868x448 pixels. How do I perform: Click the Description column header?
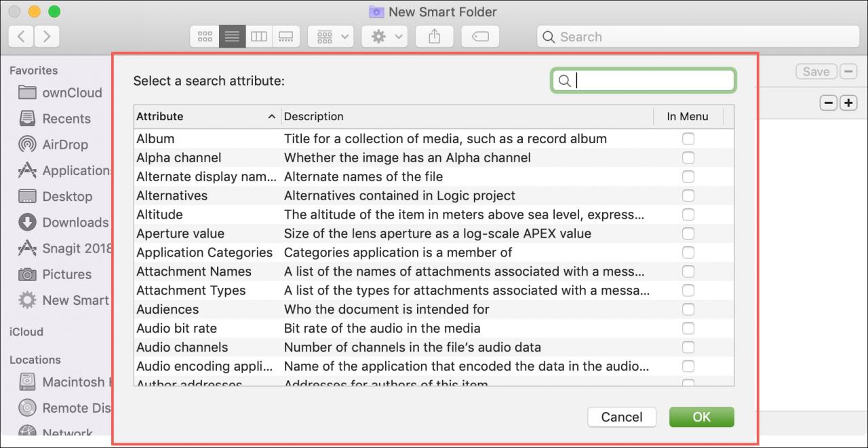click(467, 117)
